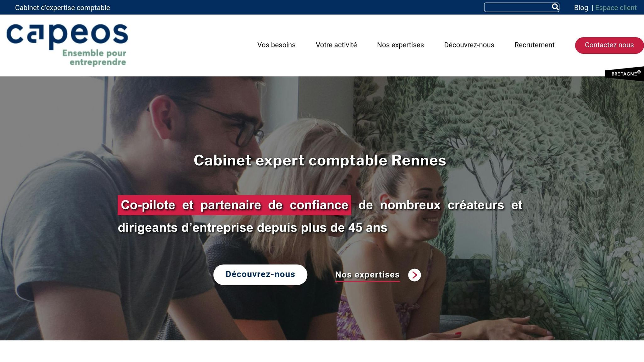Follow the underlined Nos expertises hero link
Screen dimensions: 644x362
click(x=367, y=275)
